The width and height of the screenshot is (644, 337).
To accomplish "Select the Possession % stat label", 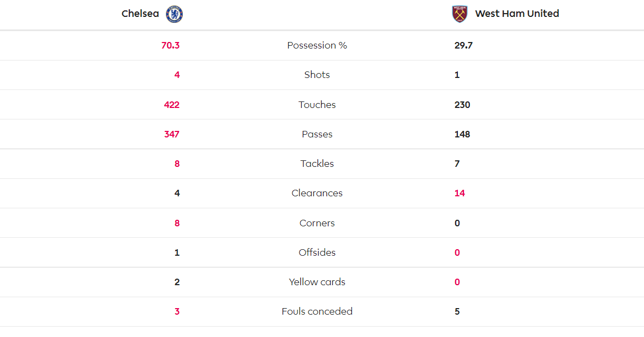I will pyautogui.click(x=317, y=45).
